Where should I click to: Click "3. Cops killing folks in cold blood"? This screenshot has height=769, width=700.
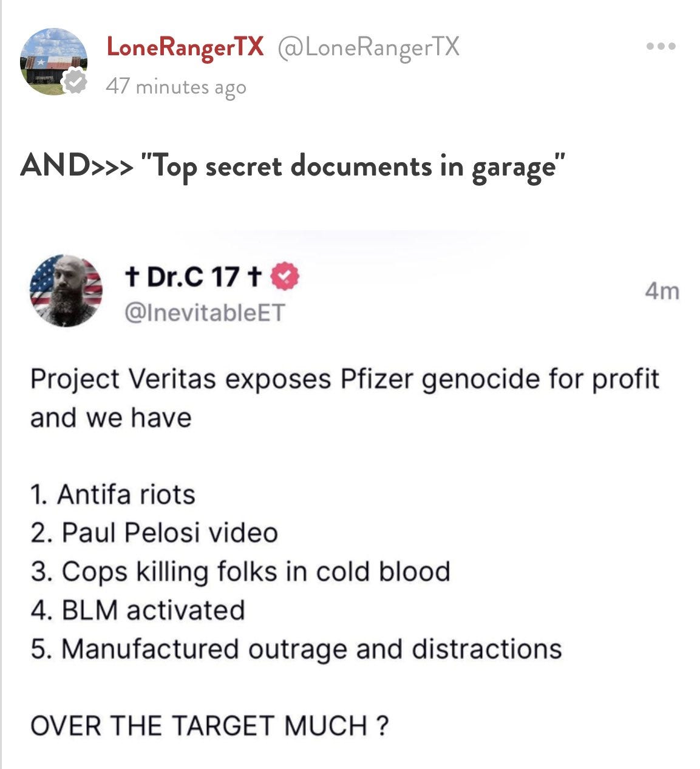[x=240, y=572]
